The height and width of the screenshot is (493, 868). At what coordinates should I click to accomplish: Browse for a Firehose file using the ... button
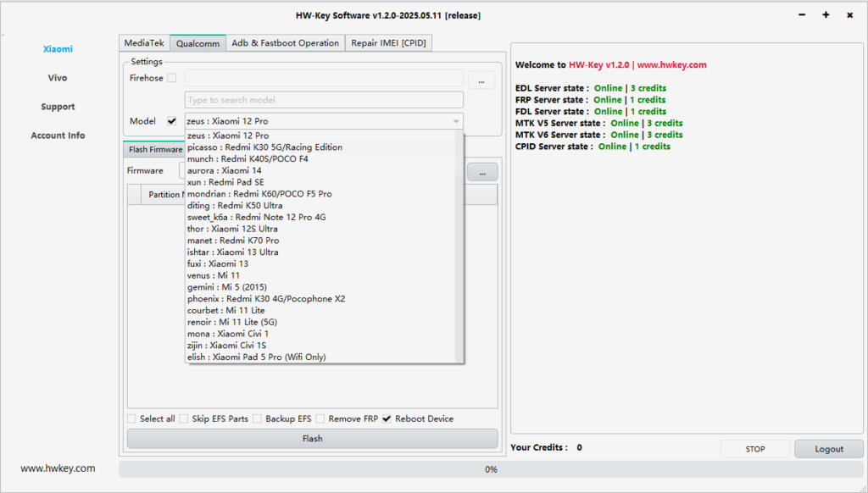pos(481,79)
